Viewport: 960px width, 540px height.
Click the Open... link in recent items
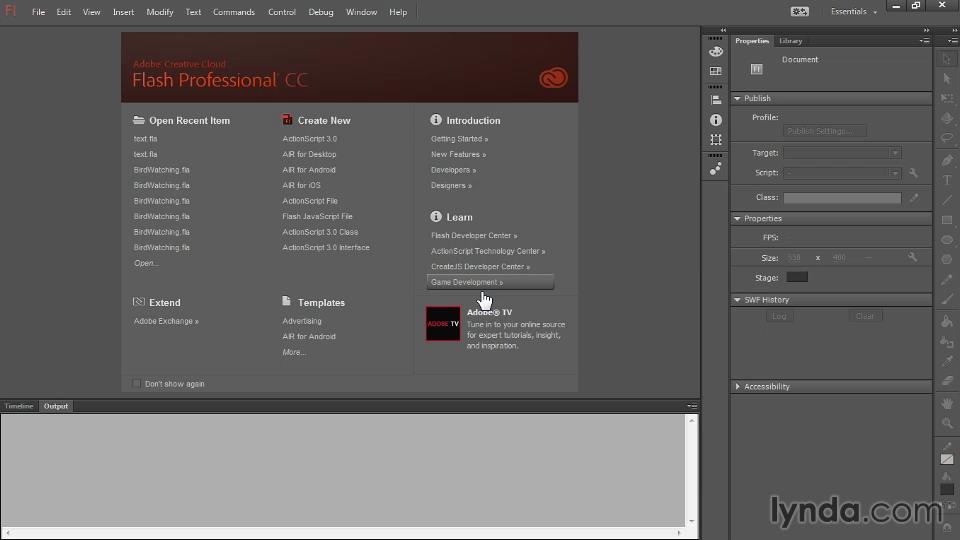(146, 263)
